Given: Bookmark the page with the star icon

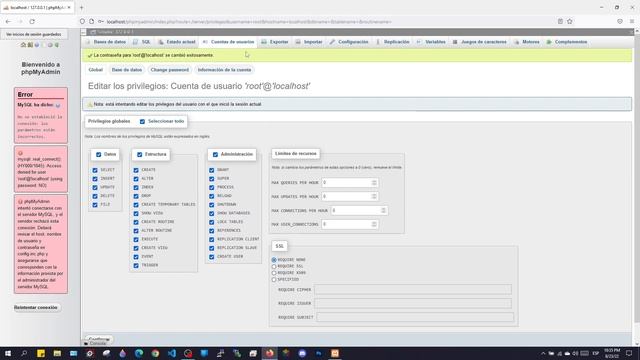Looking at the screenshot, I should pyautogui.click(x=570, y=21).
